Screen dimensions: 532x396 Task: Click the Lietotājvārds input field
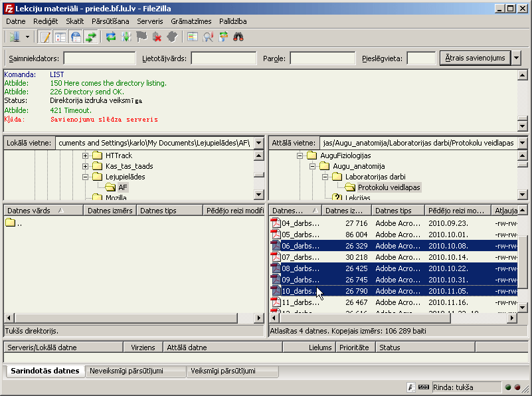point(224,58)
